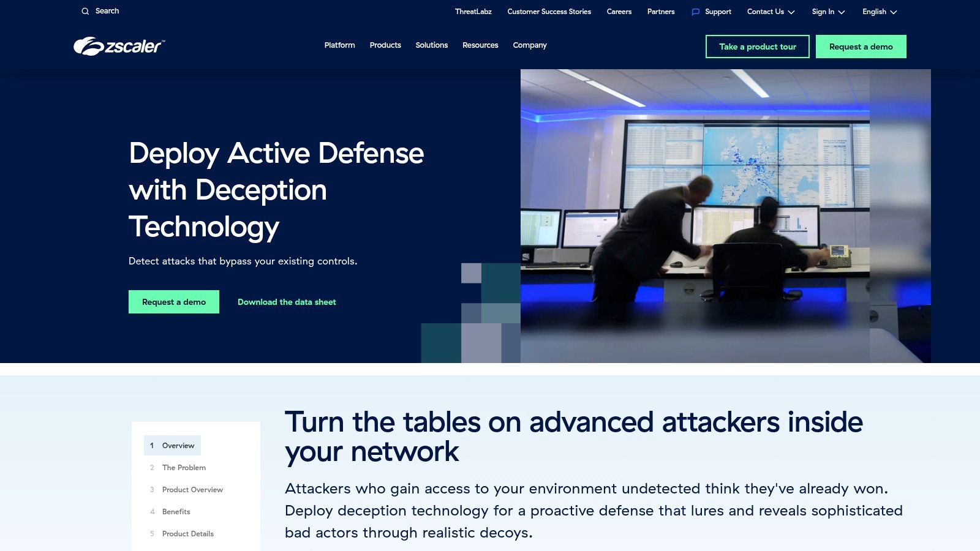The image size is (980, 551).
Task: Open Customer Success Stories
Action: (549, 12)
